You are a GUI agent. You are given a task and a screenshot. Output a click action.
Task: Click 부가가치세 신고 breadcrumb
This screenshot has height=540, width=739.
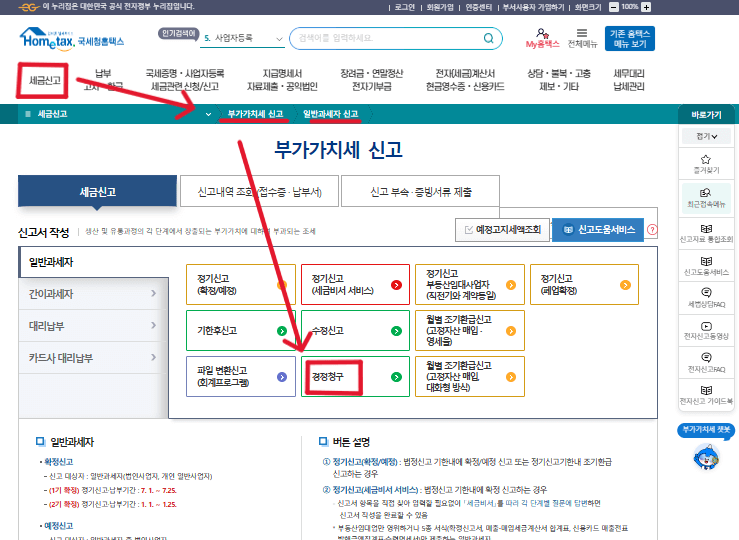[255, 114]
